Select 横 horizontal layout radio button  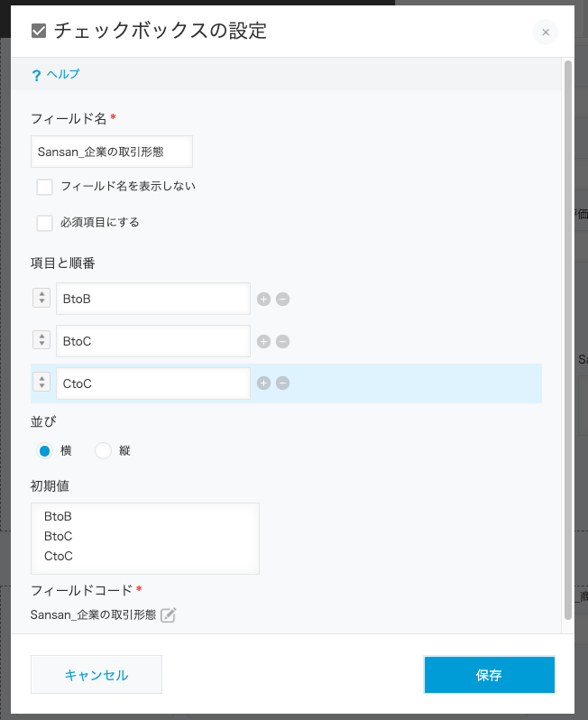[x=44, y=451]
